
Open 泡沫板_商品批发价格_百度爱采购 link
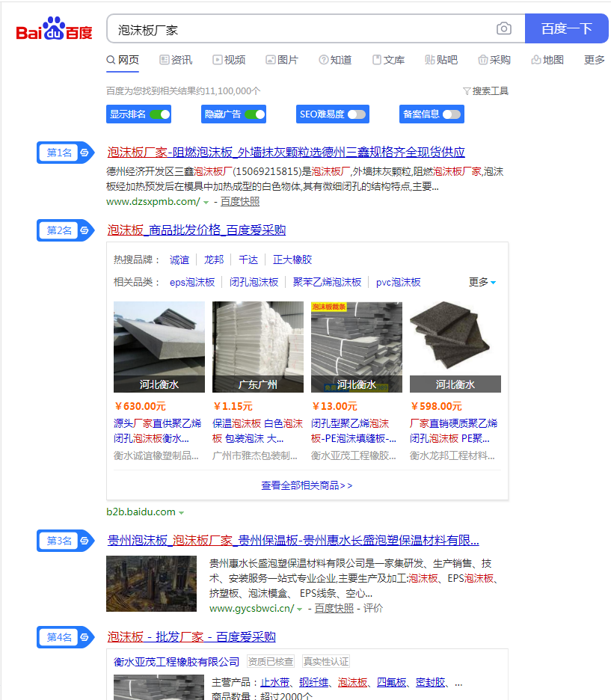click(197, 230)
